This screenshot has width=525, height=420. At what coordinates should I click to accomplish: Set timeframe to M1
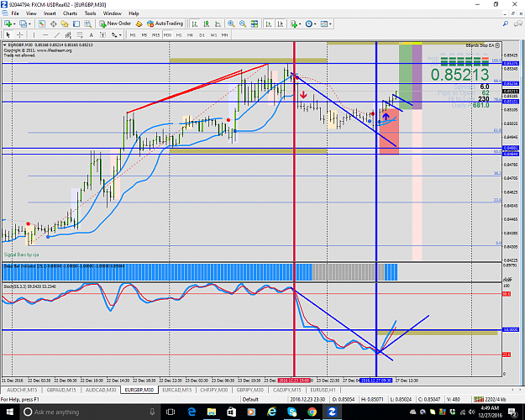coord(133,34)
